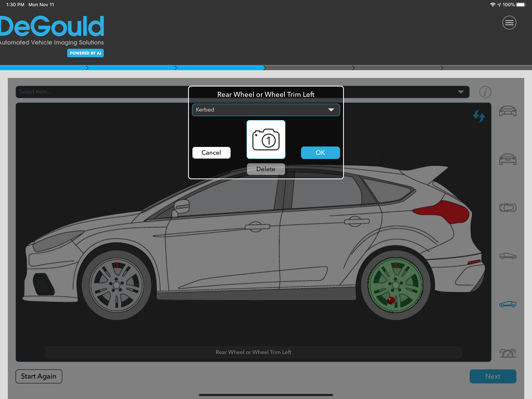Click the rotate vehicle view arrows icon
Image resolution: width=532 pixels, height=399 pixels.
[x=479, y=116]
